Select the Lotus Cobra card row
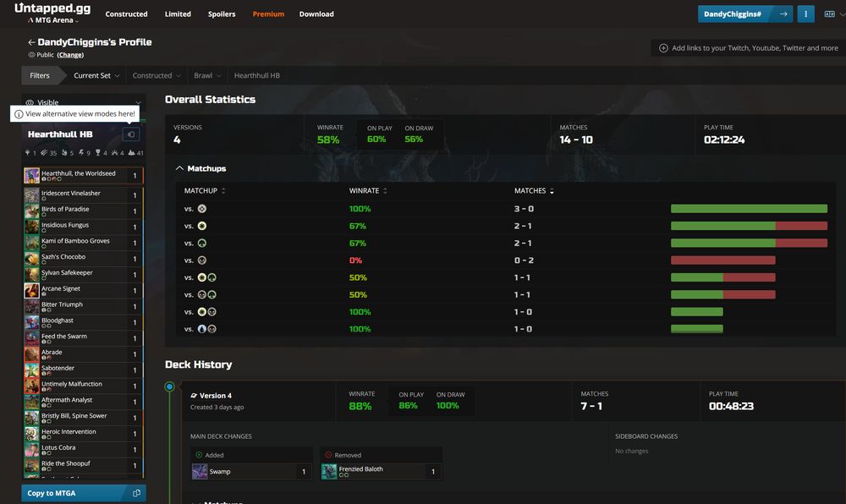Image resolution: width=846 pixels, height=504 pixels. [x=84, y=450]
